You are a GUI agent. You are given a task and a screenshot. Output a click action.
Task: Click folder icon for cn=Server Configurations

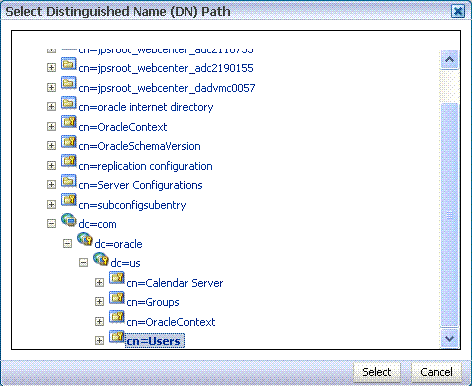tap(69, 181)
